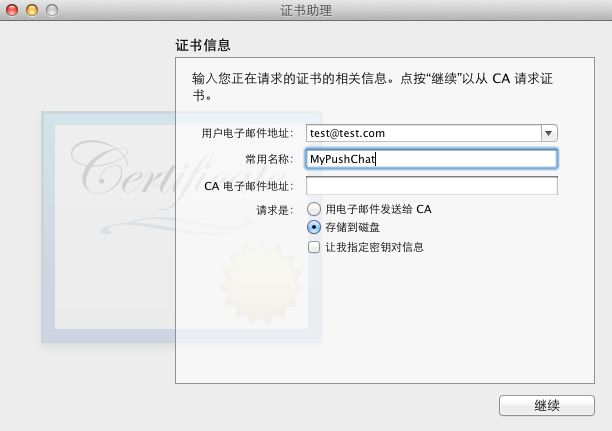Select the 存储到磁盘 radio button
Image resolution: width=612 pixels, height=431 pixels.
(x=314, y=227)
